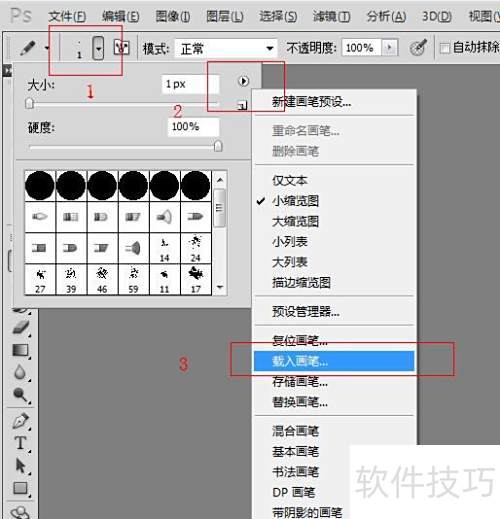Open the 编辑(E) menu
This screenshot has width=500, height=519.
point(121,16)
